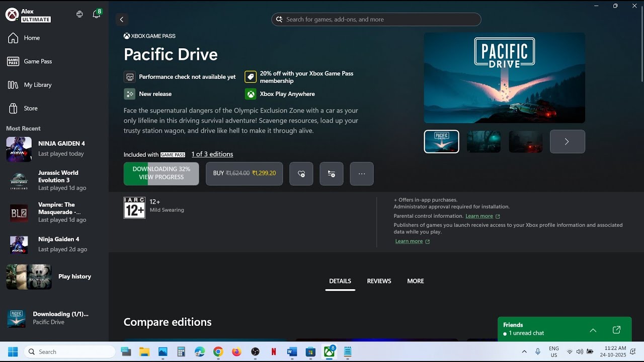The width and height of the screenshot is (644, 362).
Task: Open the three-dots more options button
Action: click(x=362, y=173)
